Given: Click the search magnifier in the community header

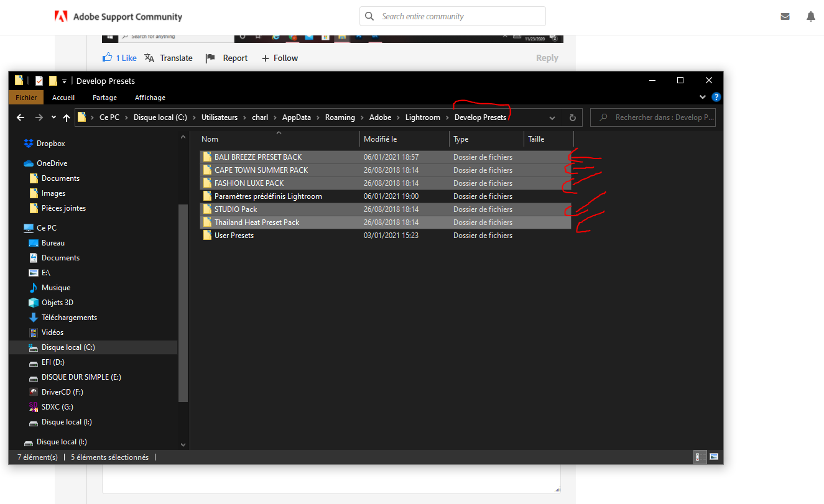Looking at the screenshot, I should (369, 16).
